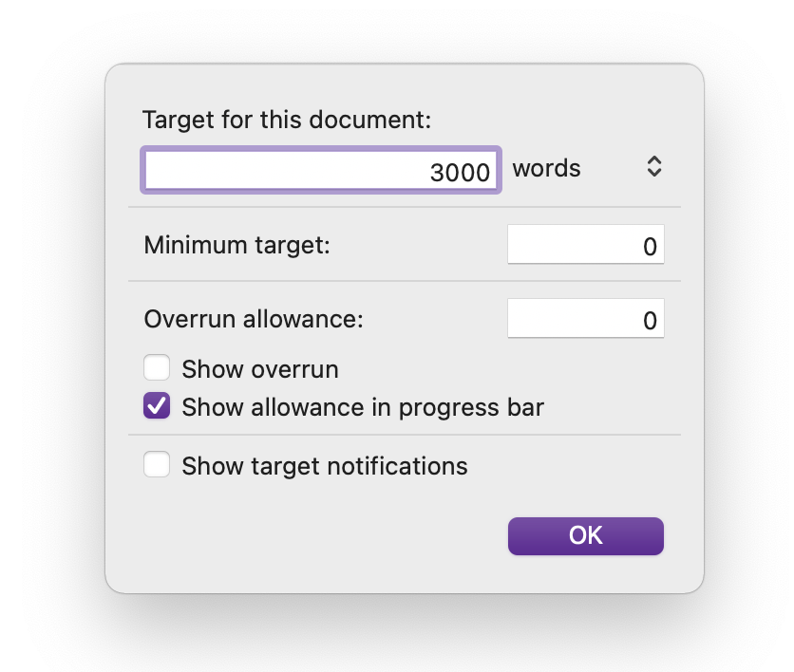The image size is (794, 672).
Task: Click the 0 value in Overrun allowance
Action: click(651, 321)
